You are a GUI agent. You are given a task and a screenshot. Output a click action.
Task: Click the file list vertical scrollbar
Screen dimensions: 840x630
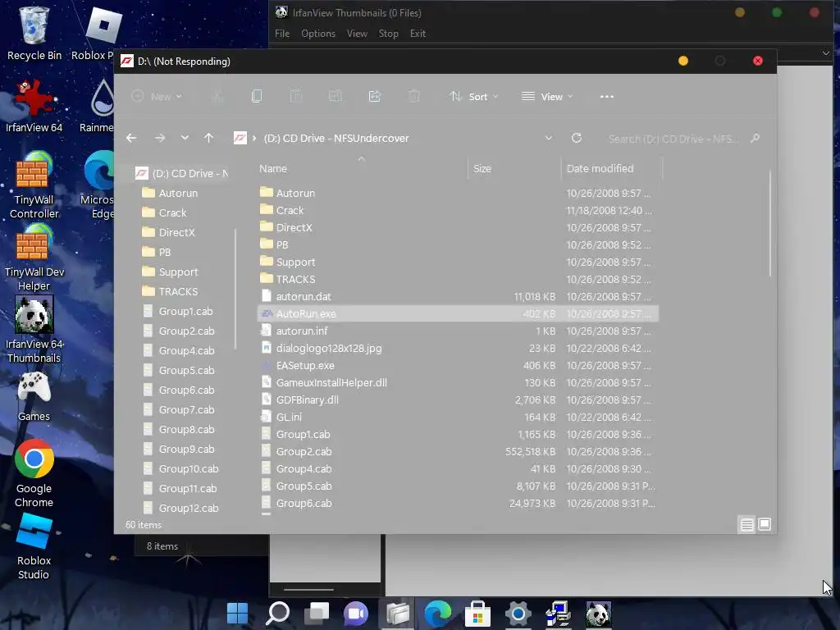pyautogui.click(x=770, y=223)
